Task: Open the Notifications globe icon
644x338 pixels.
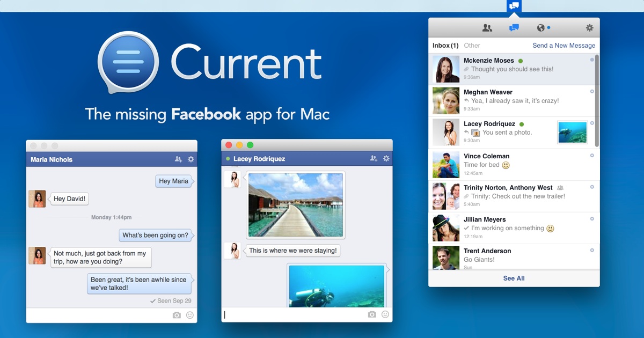Action: [x=541, y=28]
